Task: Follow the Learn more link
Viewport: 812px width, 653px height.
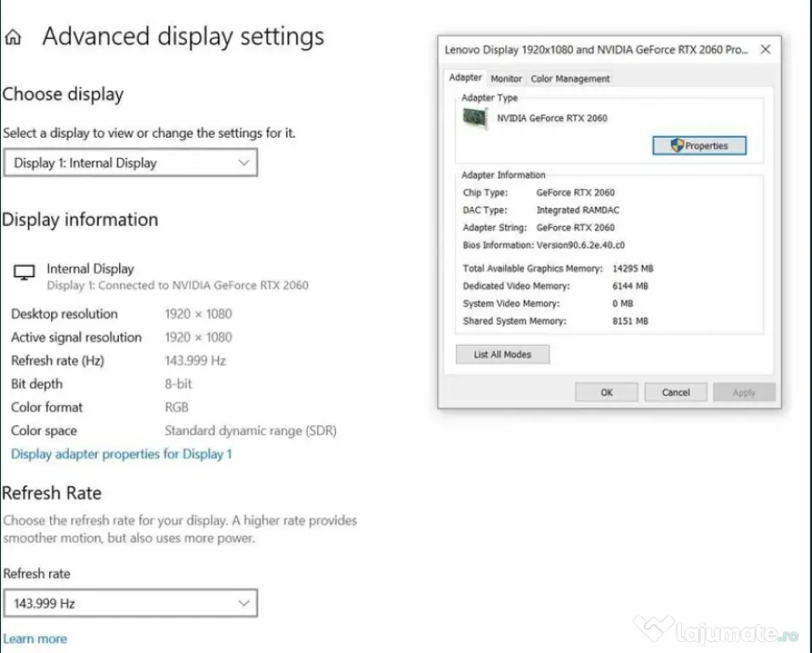Action: (x=35, y=639)
